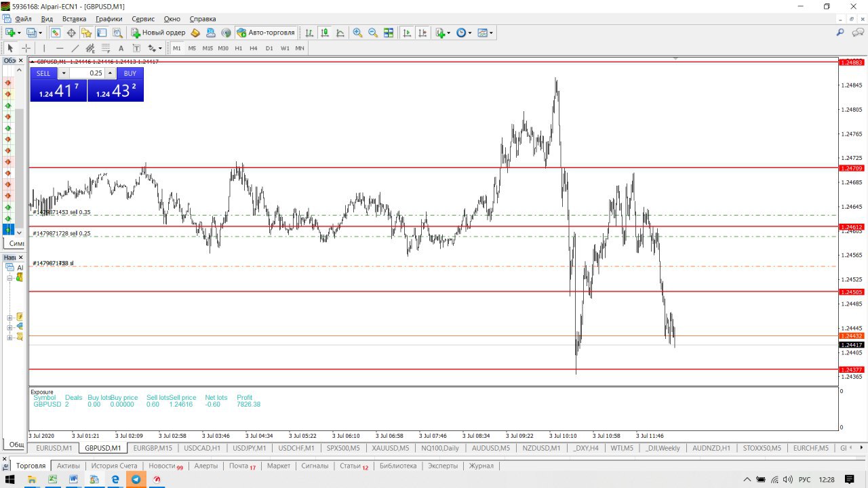Tile chart windows with grid icon
Screen dimensions: 868x488
389,33
